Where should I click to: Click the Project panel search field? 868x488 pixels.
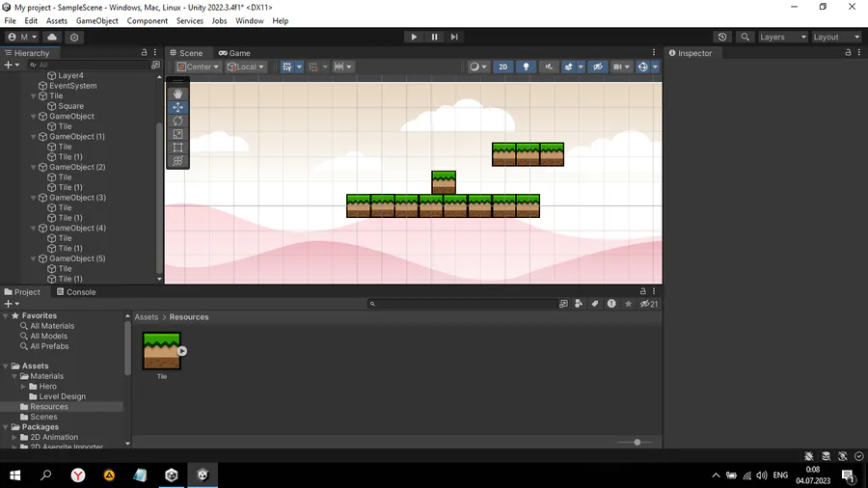point(462,304)
